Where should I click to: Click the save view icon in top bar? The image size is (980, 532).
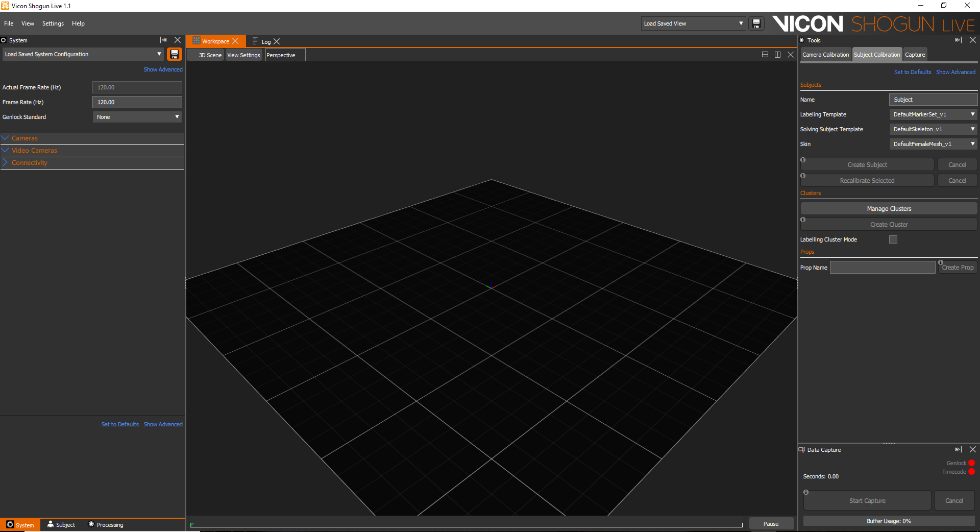point(756,23)
